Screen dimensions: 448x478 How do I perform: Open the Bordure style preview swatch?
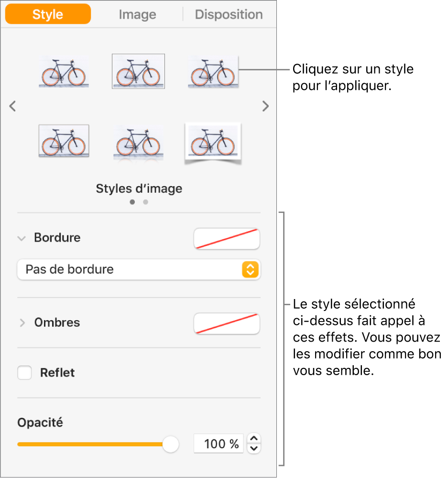227,238
